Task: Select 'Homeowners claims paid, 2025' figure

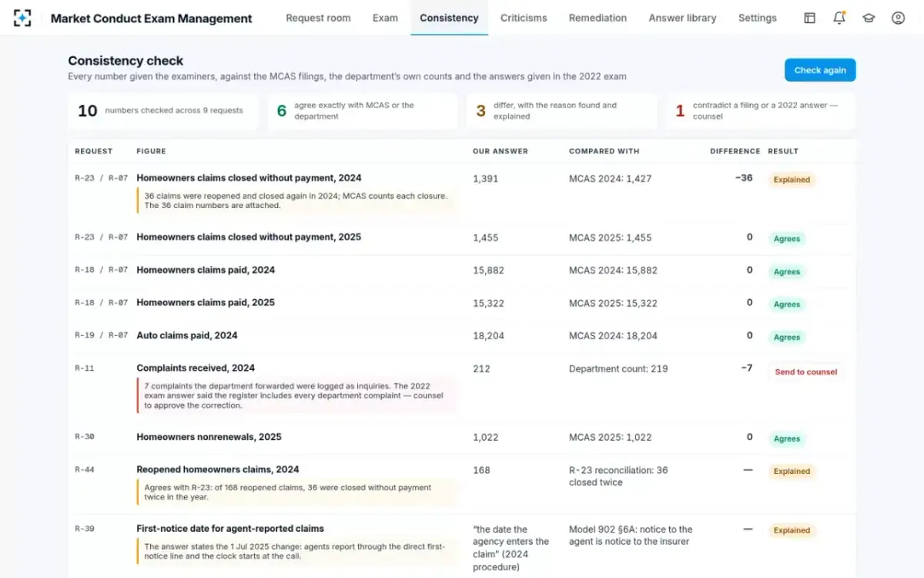Action: pyautogui.click(x=206, y=302)
